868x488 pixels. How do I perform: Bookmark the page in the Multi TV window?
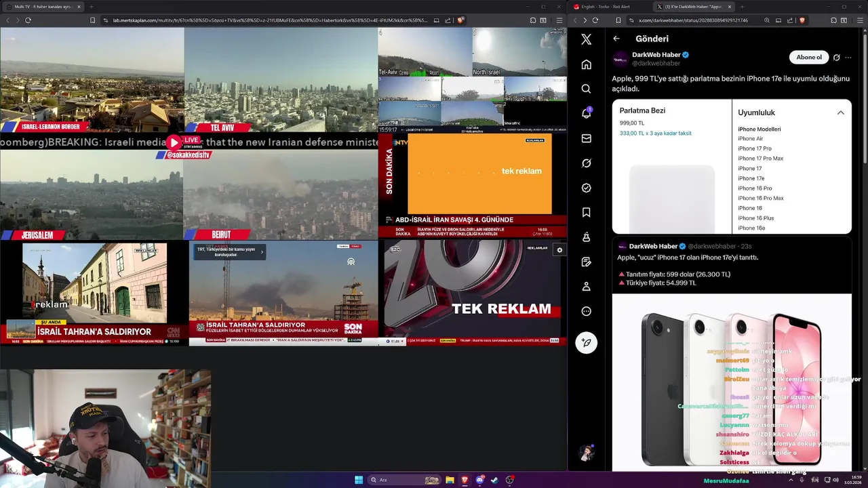point(92,20)
